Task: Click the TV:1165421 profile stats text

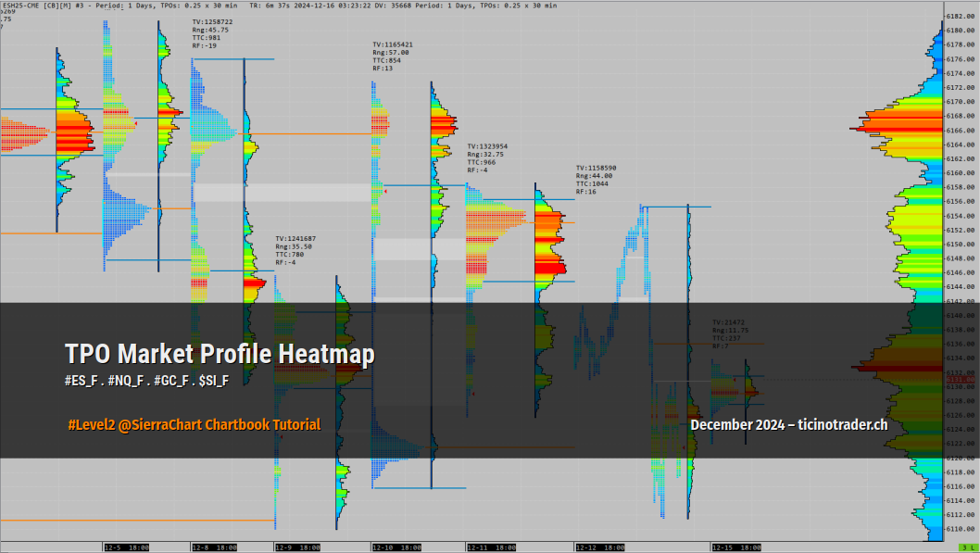Action: [x=393, y=44]
